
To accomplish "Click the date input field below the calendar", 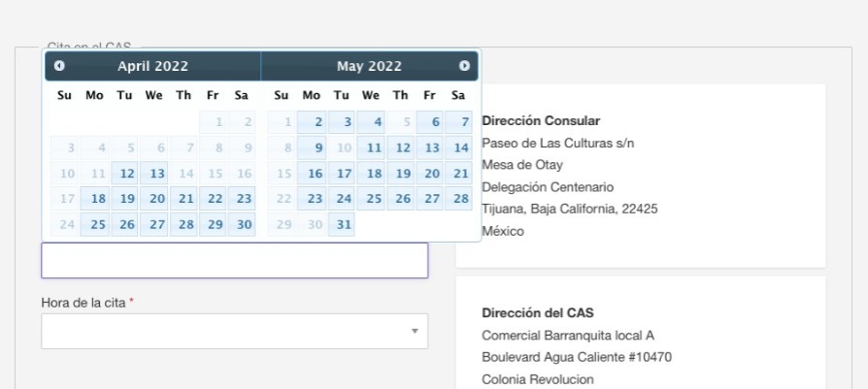I will click(234, 260).
